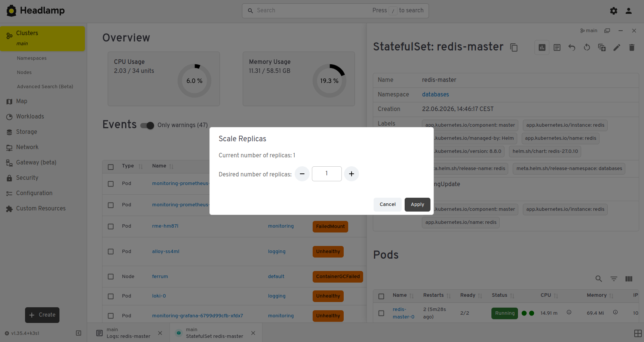
Task: Toggle the metrics chart icon for redis-master
Action: coord(542,47)
